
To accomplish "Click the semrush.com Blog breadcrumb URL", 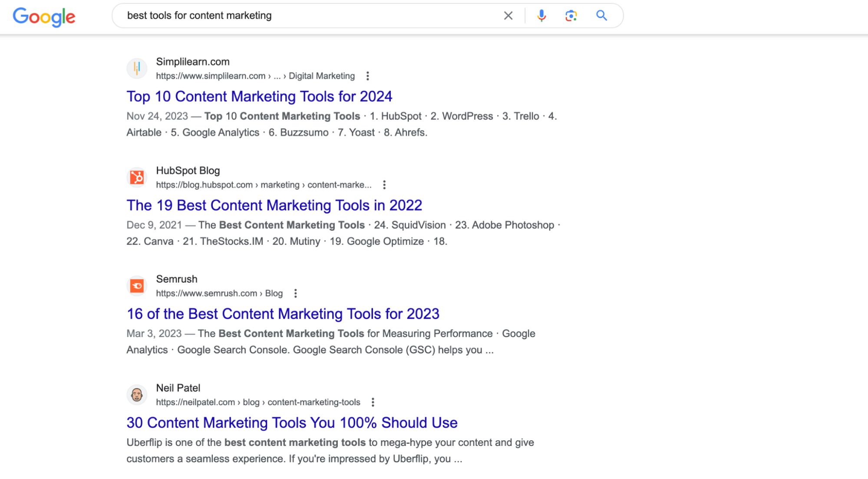I will tap(219, 293).
